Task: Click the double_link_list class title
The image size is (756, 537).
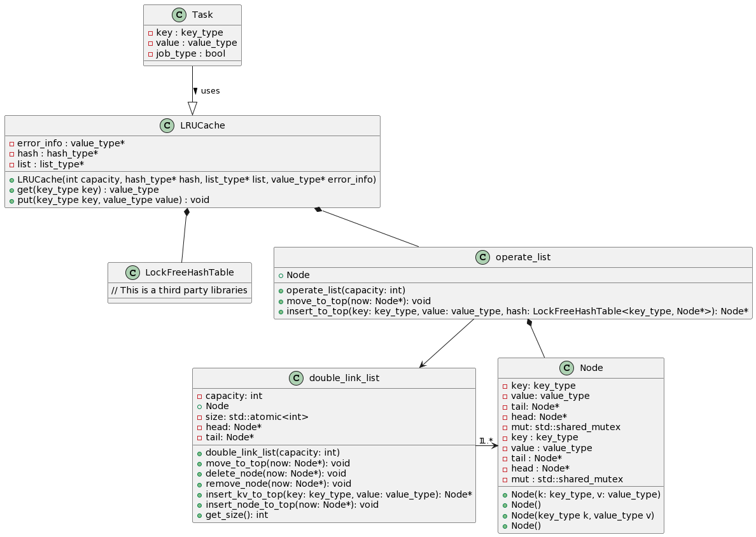Action: pyautogui.click(x=344, y=379)
